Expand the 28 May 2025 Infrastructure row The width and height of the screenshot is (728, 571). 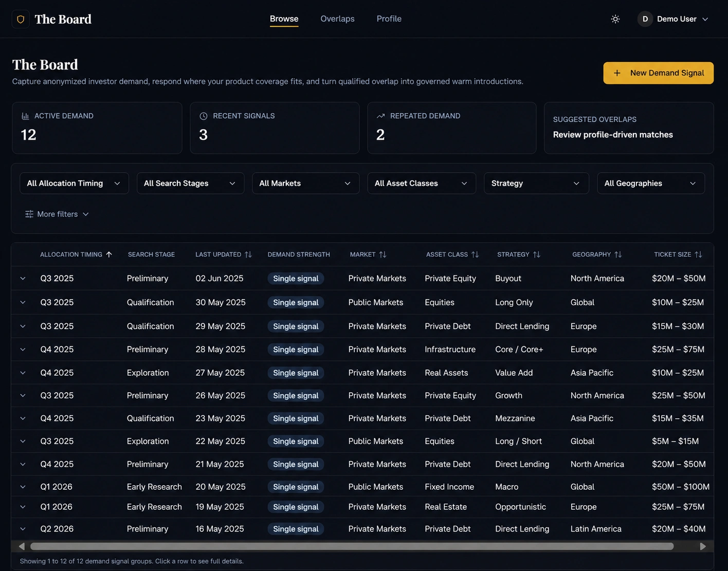pyautogui.click(x=23, y=349)
